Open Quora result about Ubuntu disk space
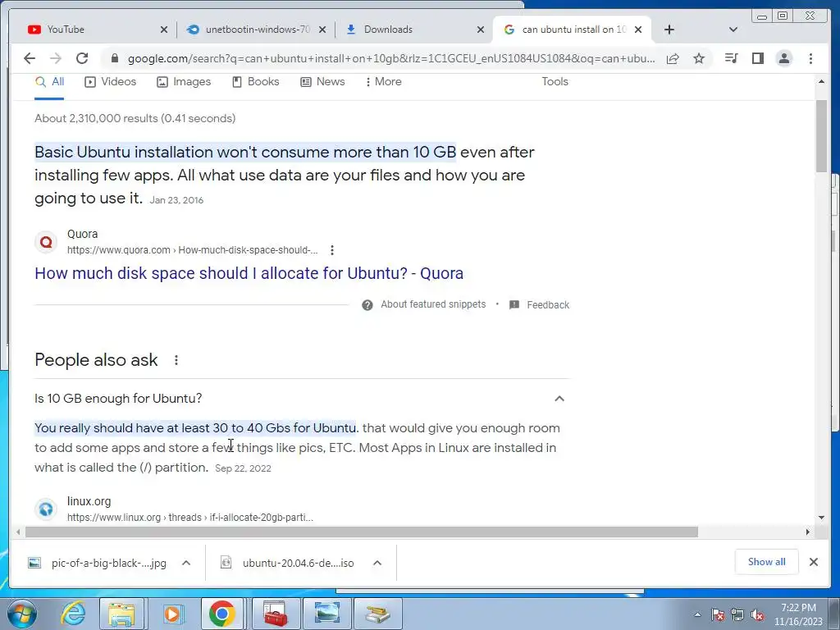Image resolution: width=840 pixels, height=630 pixels. coord(249,273)
